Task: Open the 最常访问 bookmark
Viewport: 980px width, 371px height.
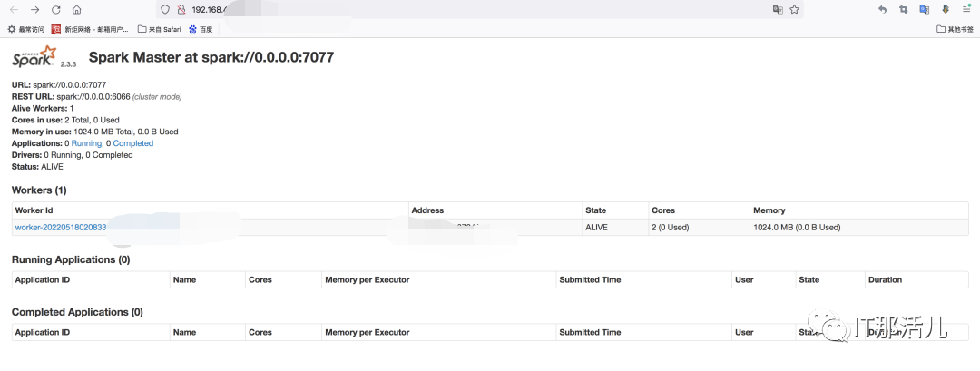Action: click(x=25, y=29)
